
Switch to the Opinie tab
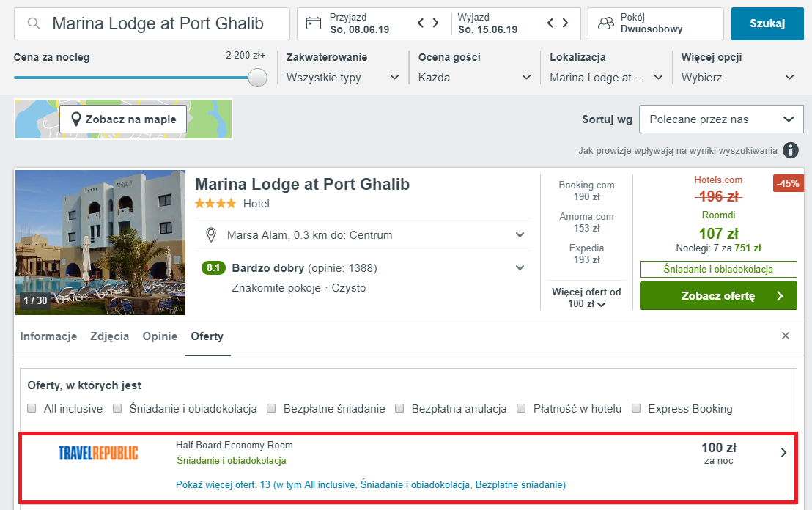pyautogui.click(x=160, y=336)
